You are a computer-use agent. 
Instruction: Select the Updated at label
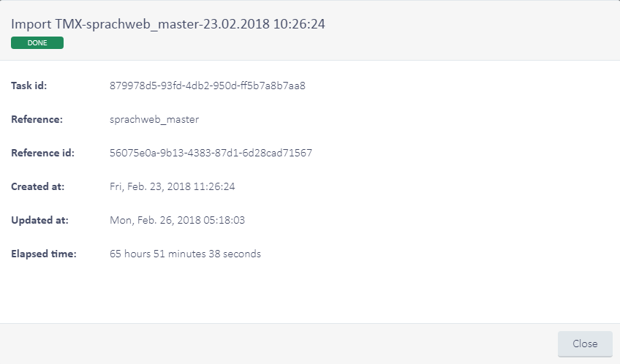coord(39,220)
